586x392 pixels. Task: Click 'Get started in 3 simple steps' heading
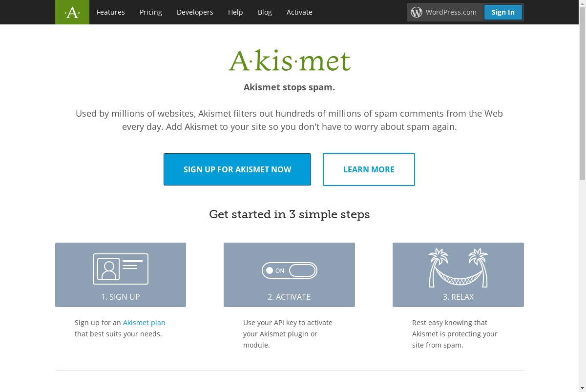pos(290,214)
